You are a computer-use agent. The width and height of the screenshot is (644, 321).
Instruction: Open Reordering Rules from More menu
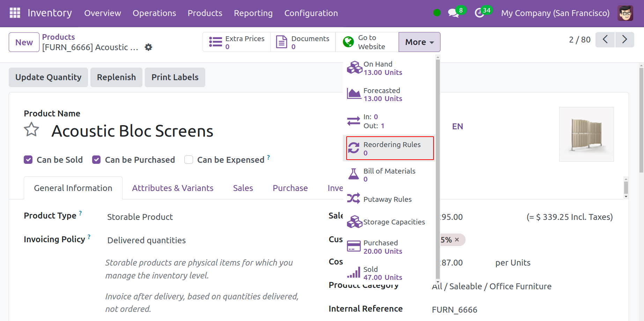(390, 148)
